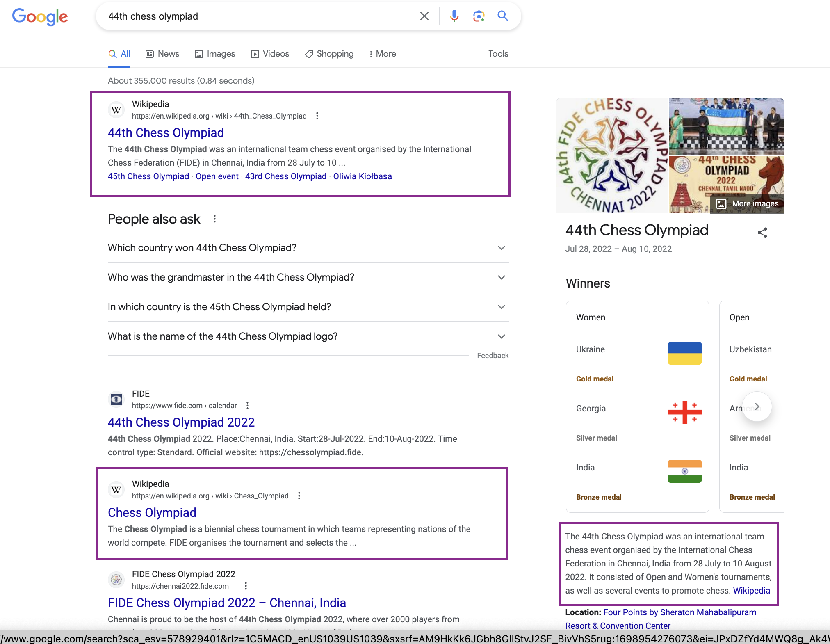Switch to the Images results tab
The height and width of the screenshot is (644, 830).
215,54
